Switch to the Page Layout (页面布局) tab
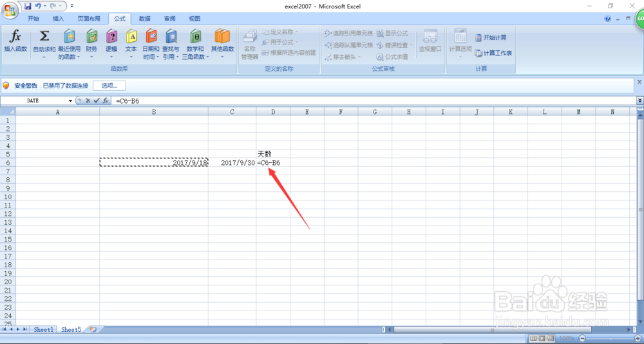The width and height of the screenshot is (644, 344). pyautogui.click(x=89, y=19)
